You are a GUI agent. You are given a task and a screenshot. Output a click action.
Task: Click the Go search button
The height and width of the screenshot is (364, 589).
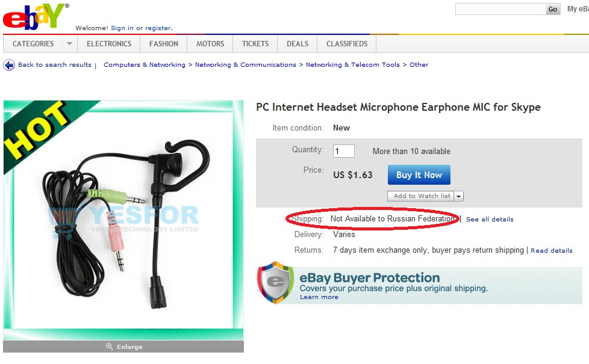(x=553, y=9)
